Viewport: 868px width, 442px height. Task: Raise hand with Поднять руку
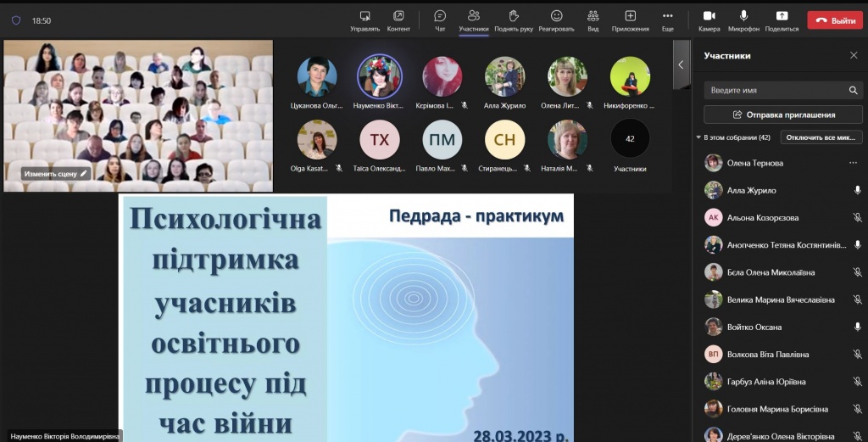pos(514,21)
